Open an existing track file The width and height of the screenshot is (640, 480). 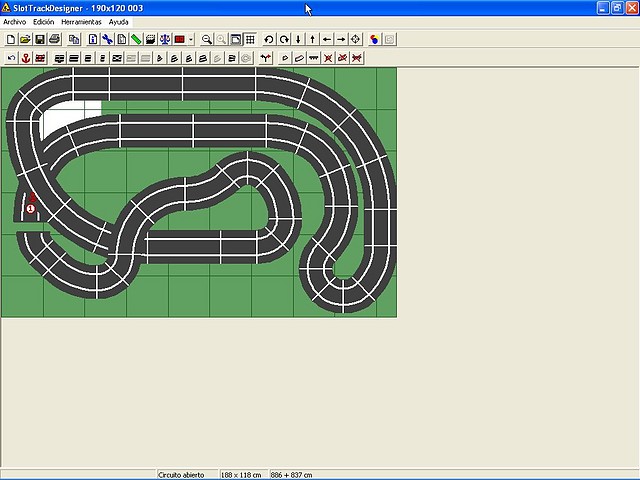pyautogui.click(x=25, y=39)
